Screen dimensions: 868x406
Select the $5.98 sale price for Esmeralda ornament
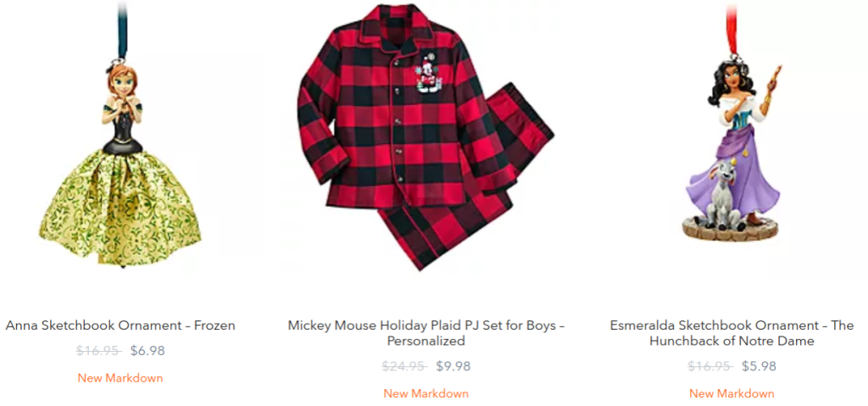tap(759, 367)
